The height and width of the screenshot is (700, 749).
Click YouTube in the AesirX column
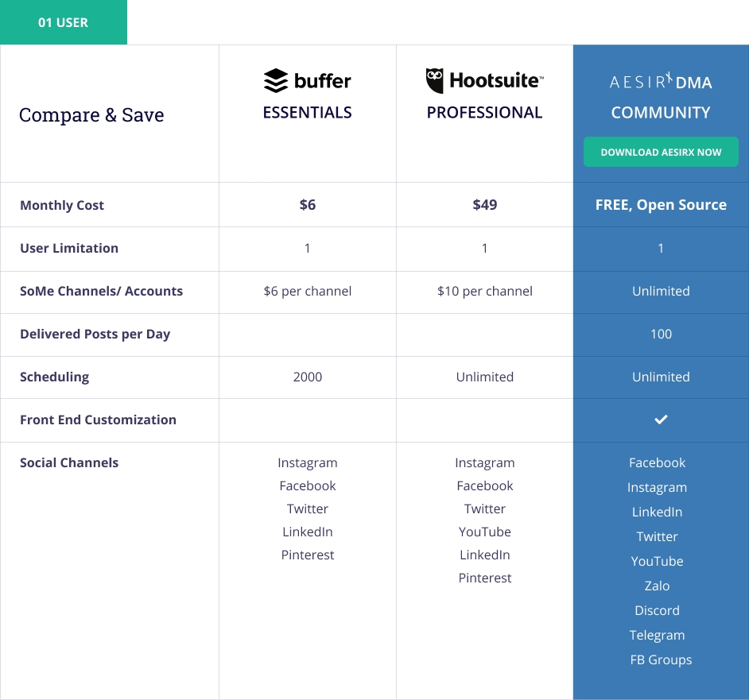[657, 561]
